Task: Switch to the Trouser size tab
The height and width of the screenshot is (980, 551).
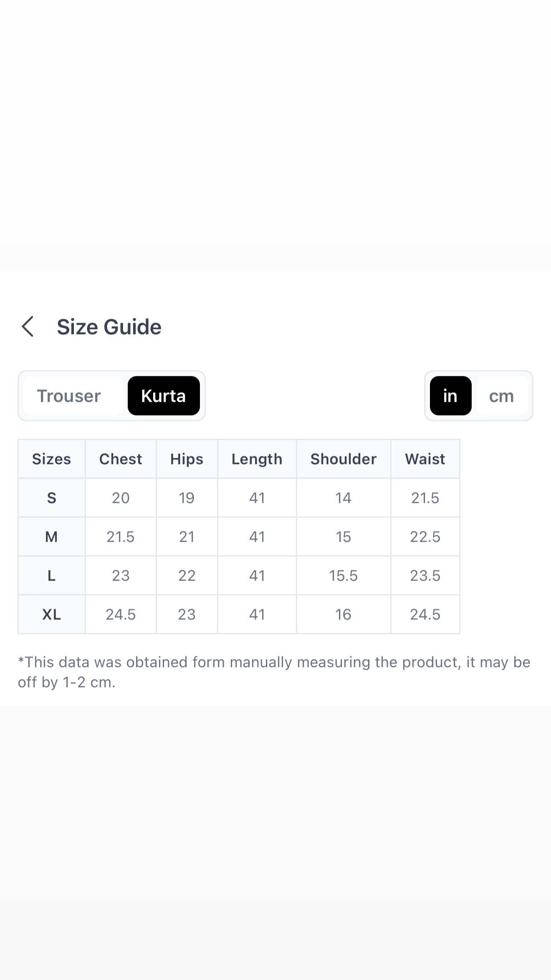Action: point(69,396)
